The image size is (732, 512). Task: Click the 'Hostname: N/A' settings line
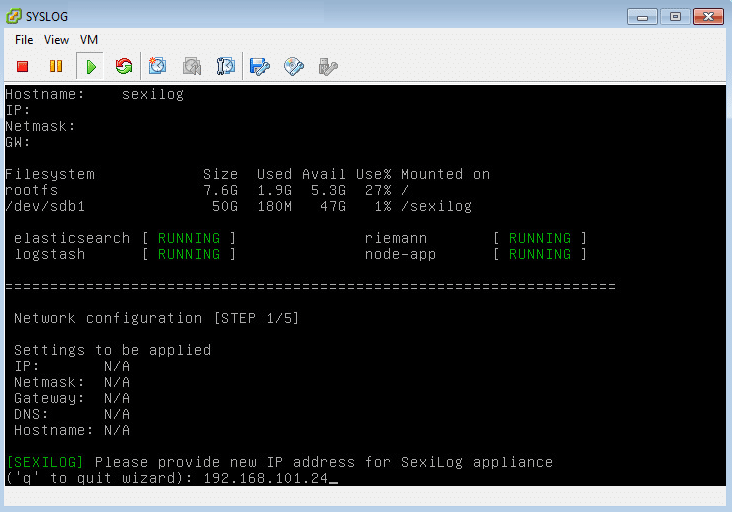coord(72,430)
